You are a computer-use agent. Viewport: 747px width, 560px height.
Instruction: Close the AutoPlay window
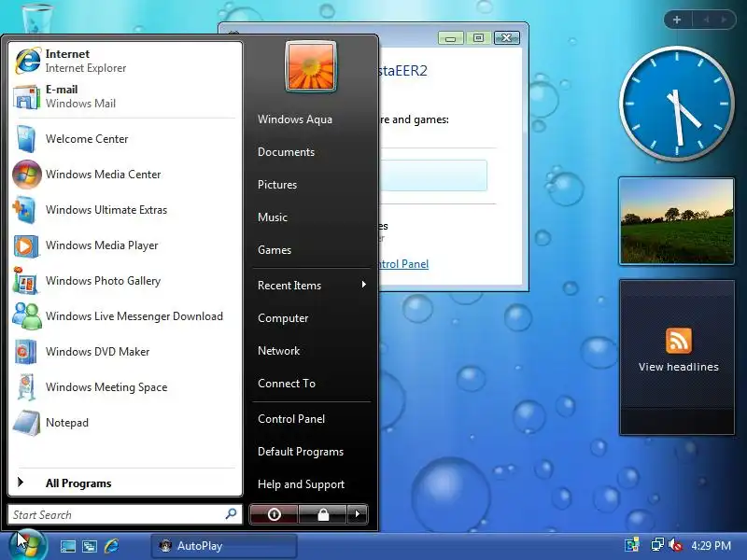(506, 37)
